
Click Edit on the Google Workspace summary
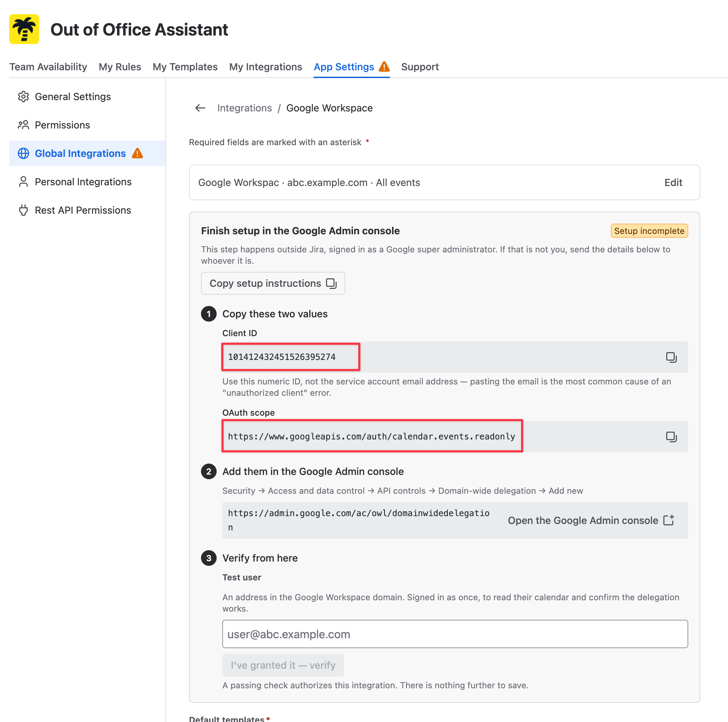click(673, 183)
